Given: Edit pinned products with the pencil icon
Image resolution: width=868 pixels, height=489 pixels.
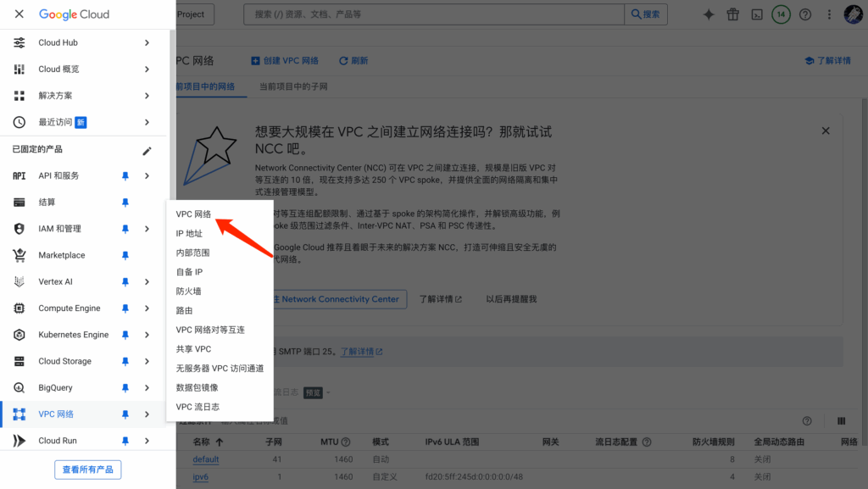Looking at the screenshot, I should coord(147,151).
